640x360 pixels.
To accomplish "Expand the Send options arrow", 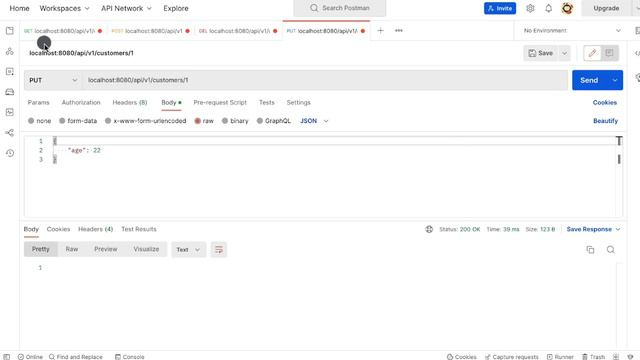I will [615, 80].
